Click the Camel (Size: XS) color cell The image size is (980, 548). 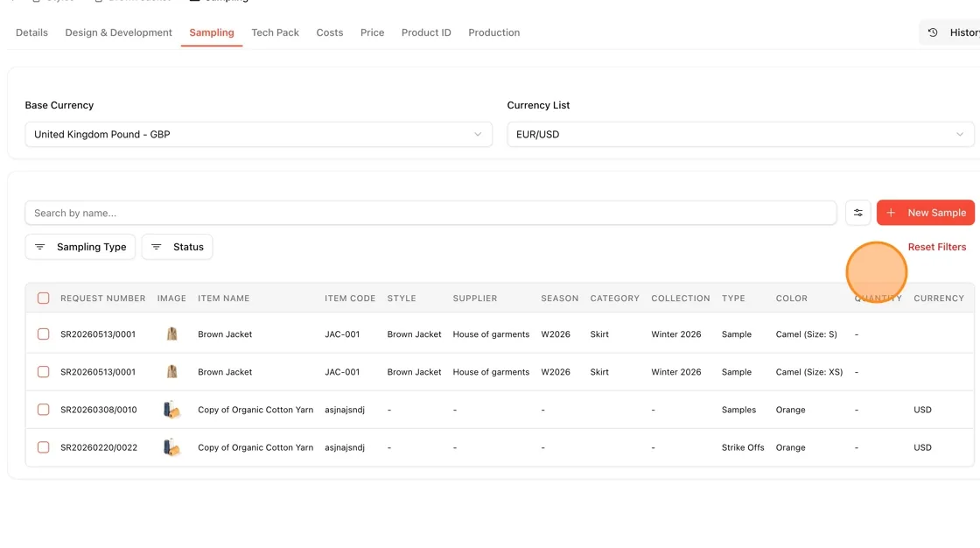point(809,371)
